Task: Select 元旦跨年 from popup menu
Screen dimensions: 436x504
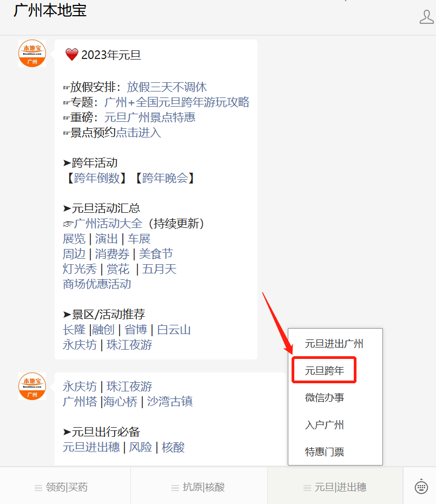Action: click(x=324, y=371)
